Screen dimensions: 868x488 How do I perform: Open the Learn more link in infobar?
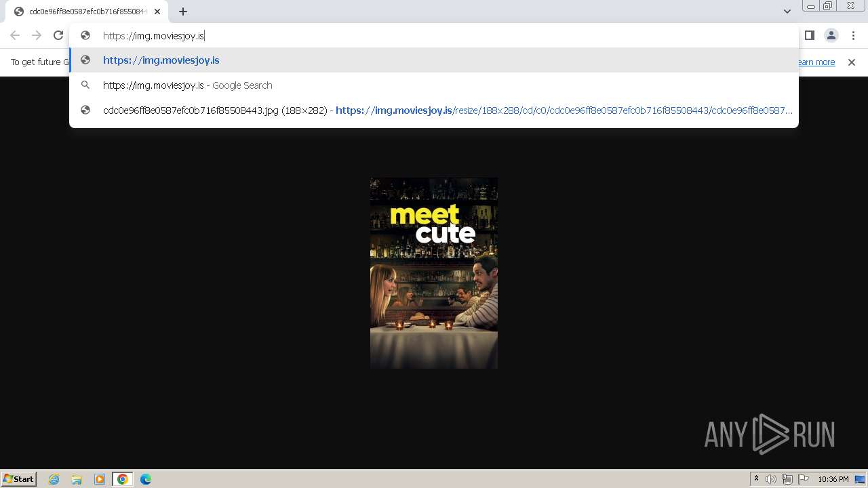(x=816, y=62)
